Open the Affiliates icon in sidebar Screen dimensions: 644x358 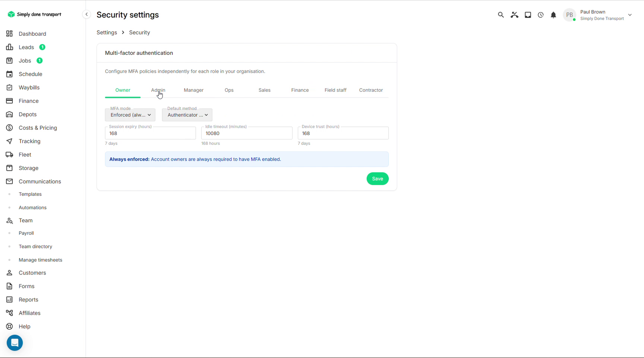tap(9, 313)
